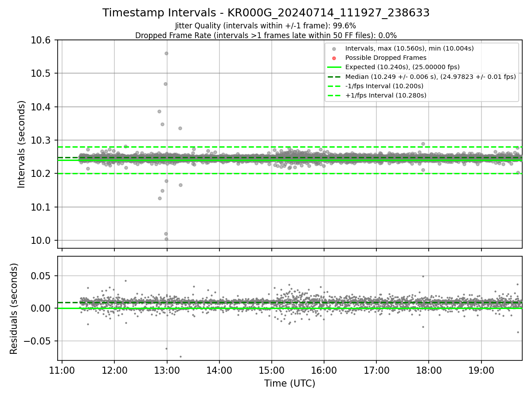The height and width of the screenshot is (399, 532).
Task: Click the x-axis tick label '11:00'
Action: click(62, 370)
